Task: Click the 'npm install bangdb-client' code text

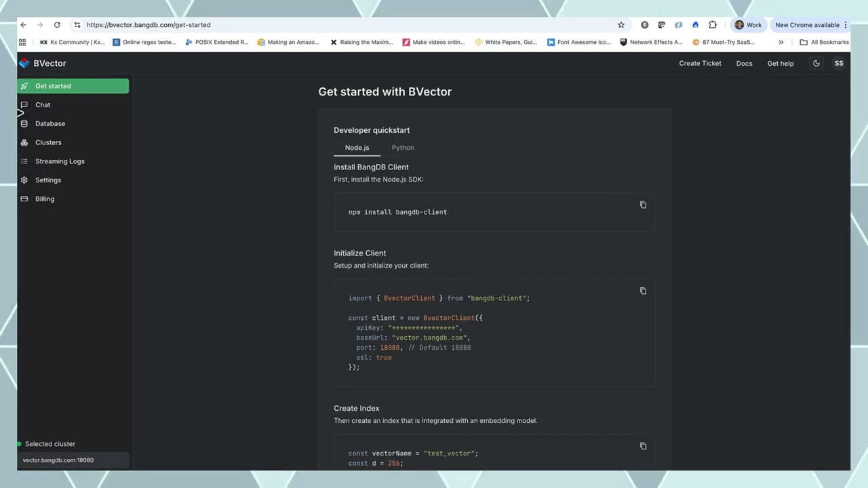Action: [397, 212]
